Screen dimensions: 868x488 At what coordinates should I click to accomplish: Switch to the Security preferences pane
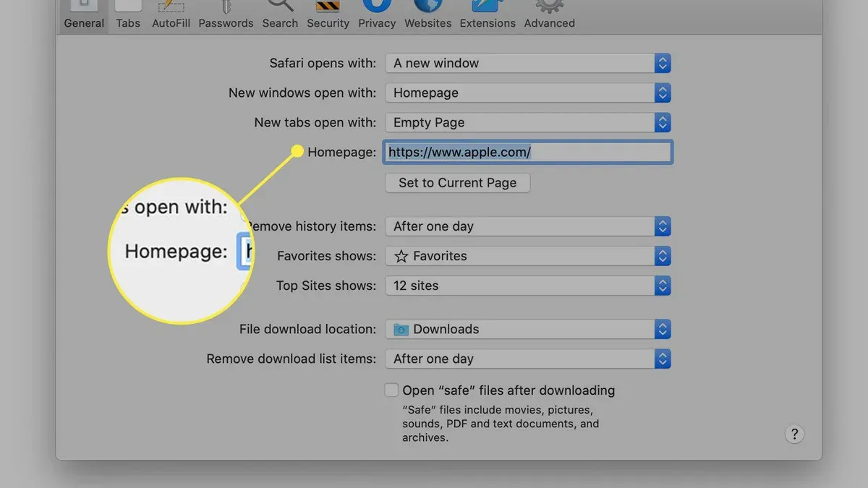click(328, 15)
